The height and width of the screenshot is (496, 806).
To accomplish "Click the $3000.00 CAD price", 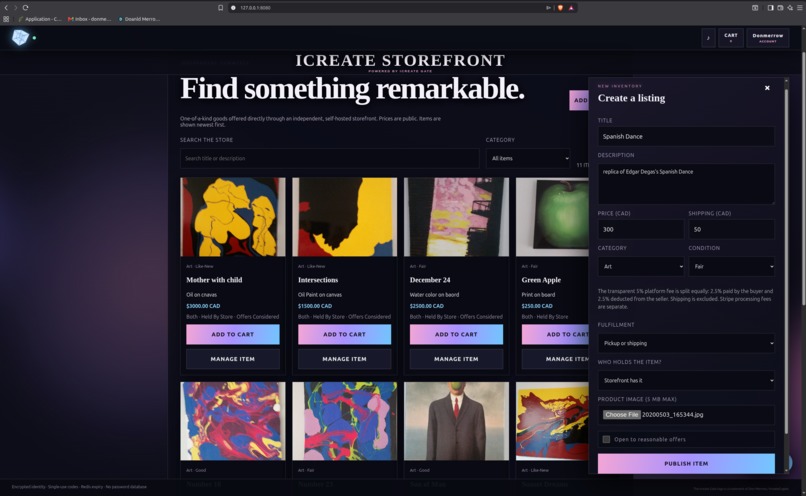I will pyautogui.click(x=203, y=306).
